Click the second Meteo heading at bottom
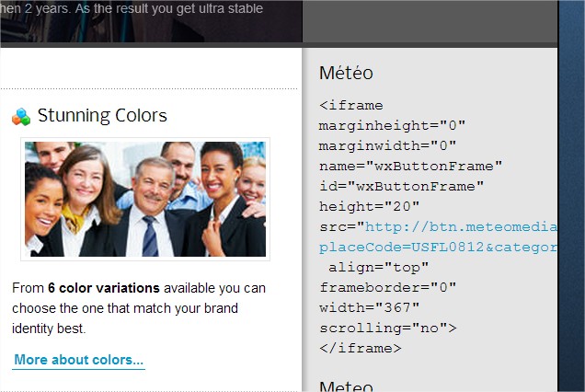The image size is (585, 392). [x=346, y=386]
